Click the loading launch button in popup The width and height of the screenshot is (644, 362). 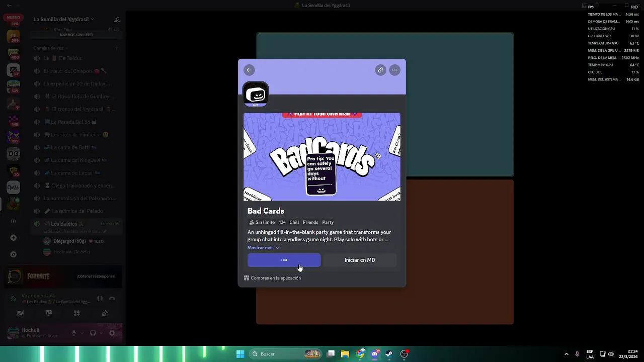[284, 260]
